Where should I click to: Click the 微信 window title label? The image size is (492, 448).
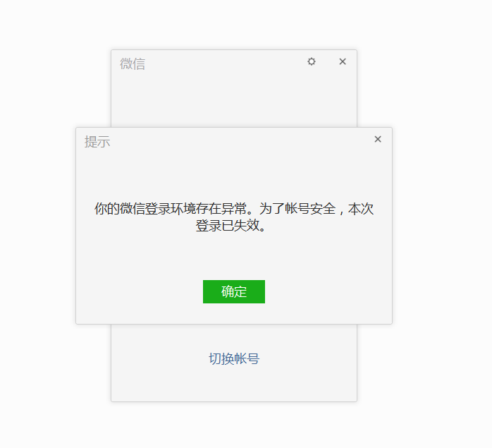click(x=133, y=63)
